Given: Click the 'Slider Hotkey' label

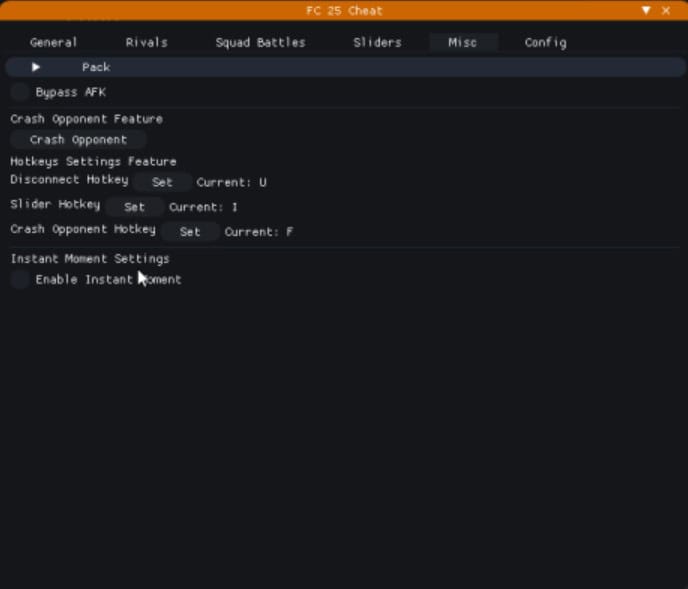Looking at the screenshot, I should coord(55,205).
